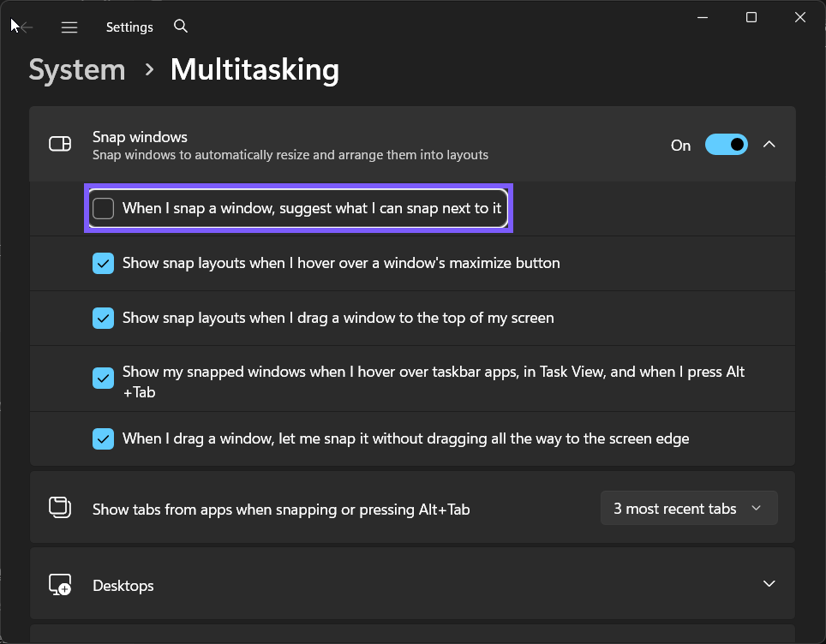Uncheck show snapped windows in Task View

point(103,378)
